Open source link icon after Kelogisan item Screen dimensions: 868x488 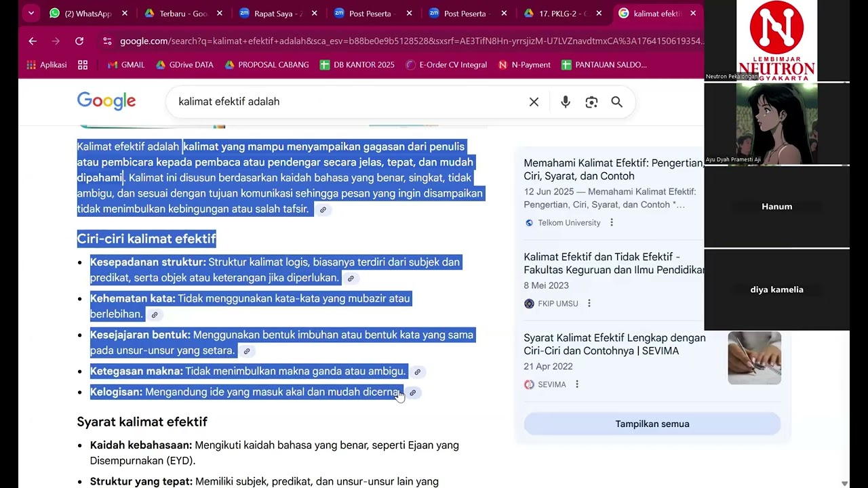(412, 392)
